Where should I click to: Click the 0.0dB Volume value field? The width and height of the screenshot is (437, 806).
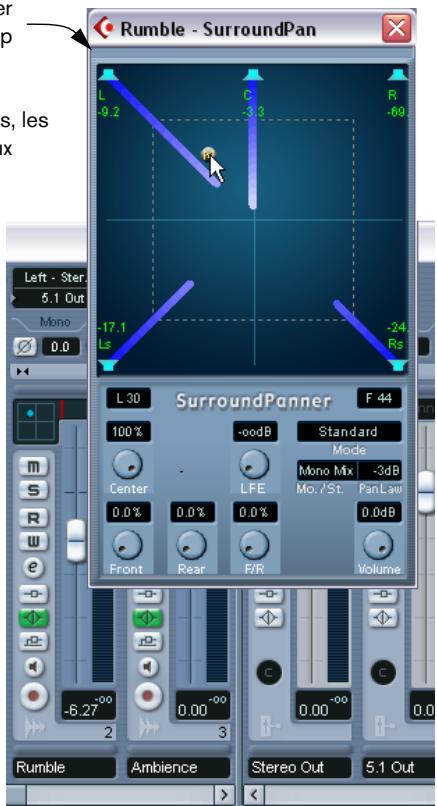379,512
